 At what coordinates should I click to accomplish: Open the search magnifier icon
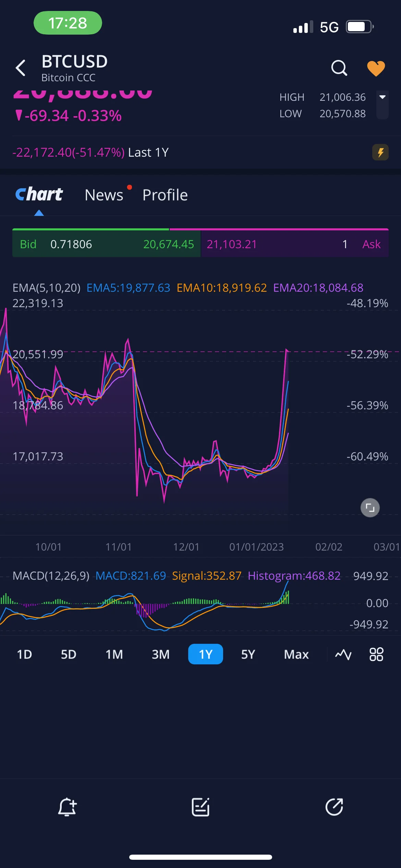pyautogui.click(x=339, y=68)
